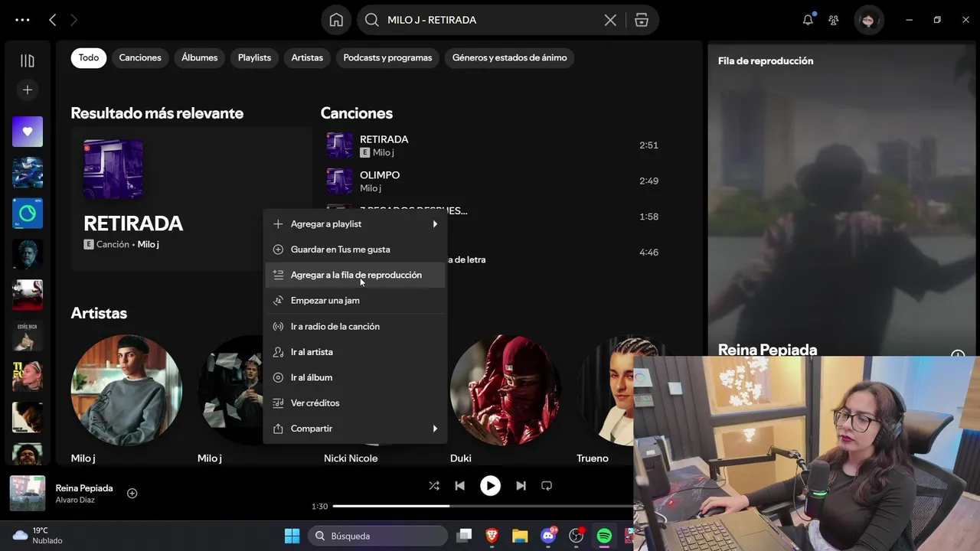
Task: Select the Canciones filter chip
Action: 140,58
